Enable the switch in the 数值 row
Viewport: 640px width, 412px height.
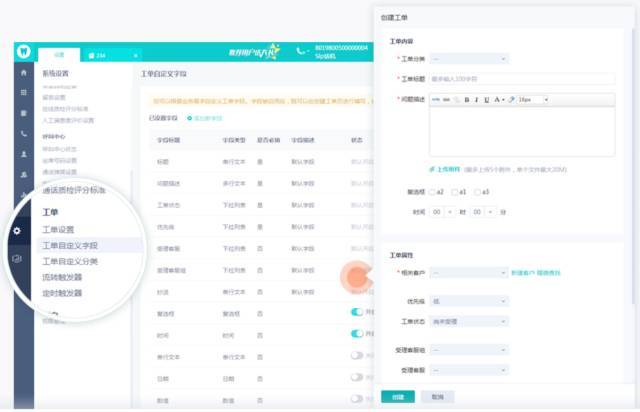point(357,399)
